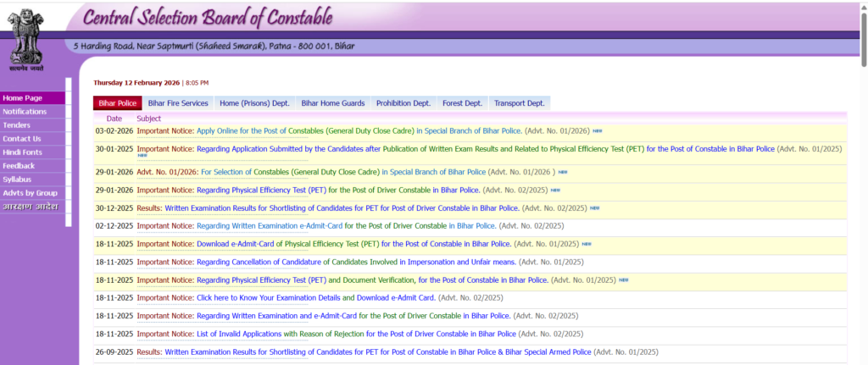Click new badge beside Download e-Admit-Card PET notice

point(587,244)
